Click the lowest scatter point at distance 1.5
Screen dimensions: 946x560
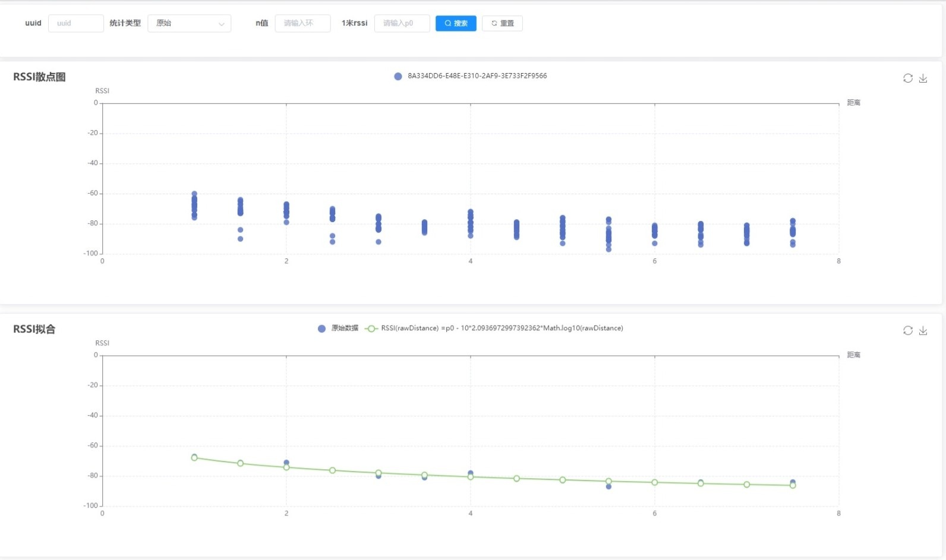[x=240, y=239]
